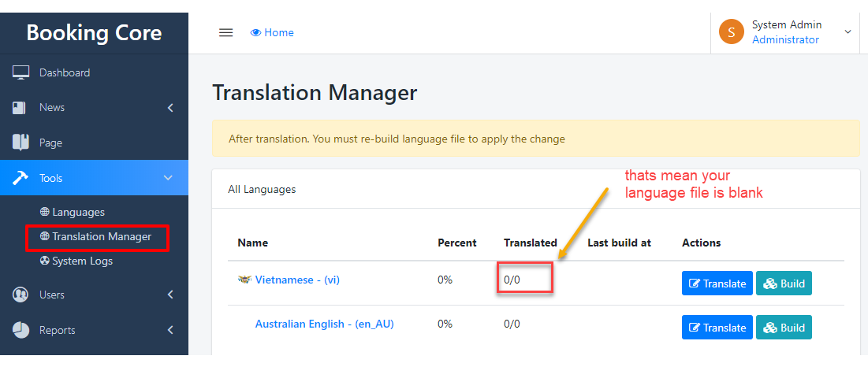Image resolution: width=868 pixels, height=378 pixels.
Task: Click the Dashboard monitor icon
Action: coord(21,72)
